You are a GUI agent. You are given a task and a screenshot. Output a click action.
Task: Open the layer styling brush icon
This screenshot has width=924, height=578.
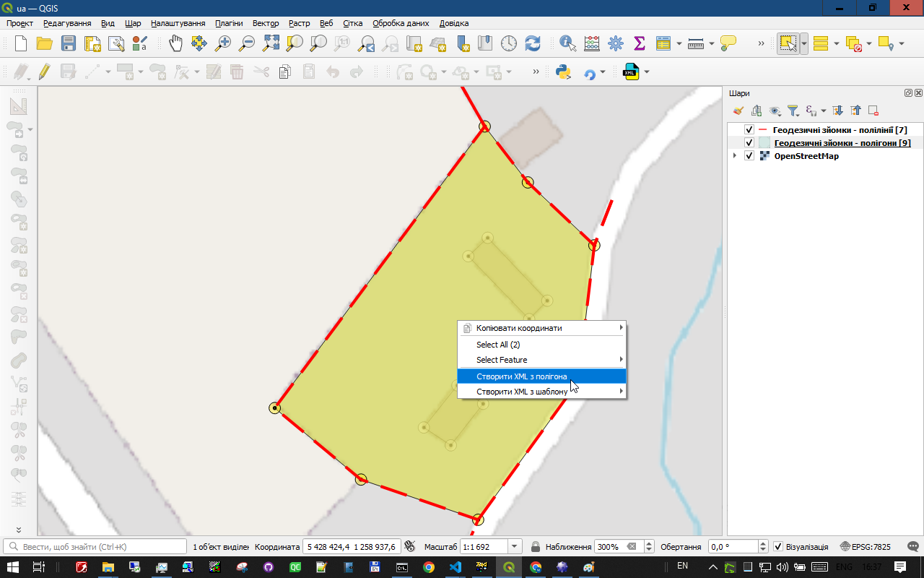pos(738,111)
